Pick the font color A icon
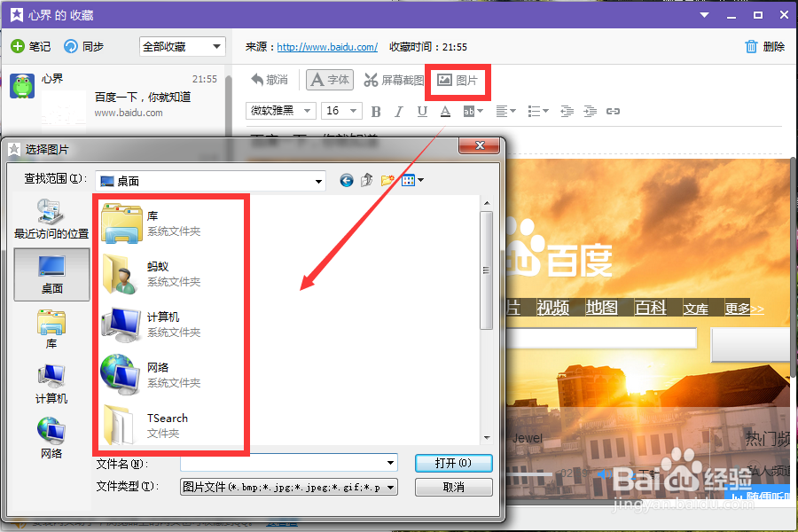Image resolution: width=798 pixels, height=532 pixels. 445,111
